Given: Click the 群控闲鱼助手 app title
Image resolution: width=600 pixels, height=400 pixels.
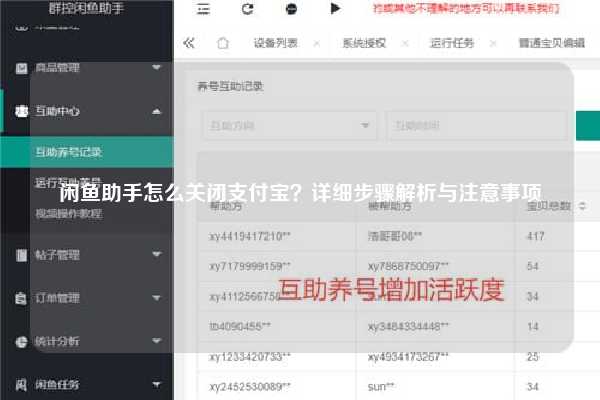Looking at the screenshot, I should (x=86, y=8).
